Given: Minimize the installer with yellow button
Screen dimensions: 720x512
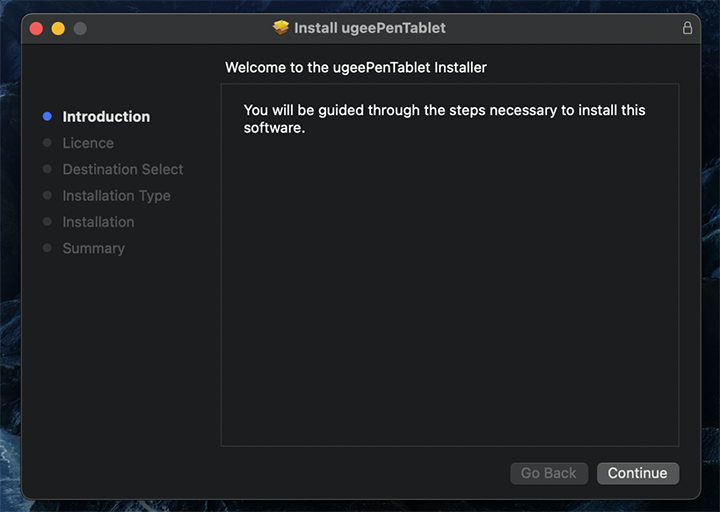Looking at the screenshot, I should (58, 28).
